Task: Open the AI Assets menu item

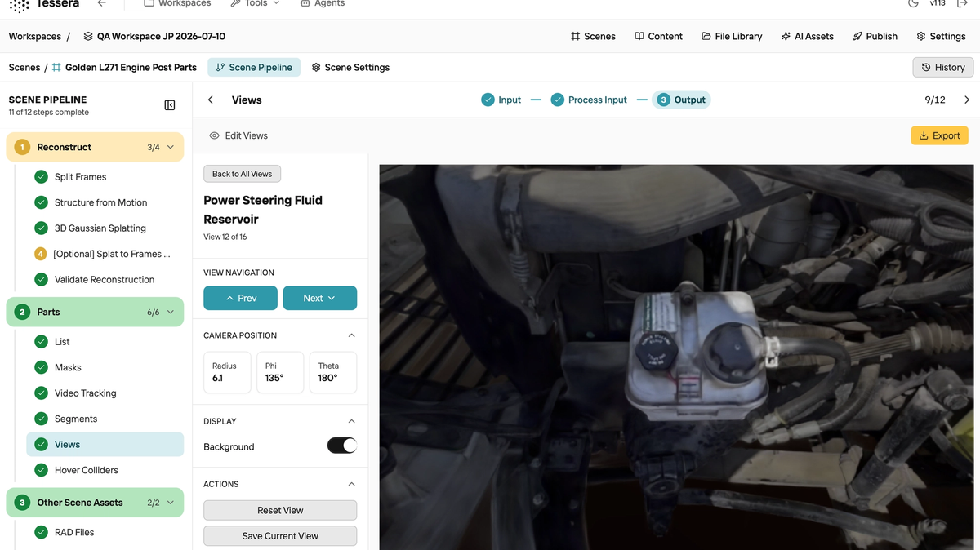Action: pyautogui.click(x=808, y=36)
